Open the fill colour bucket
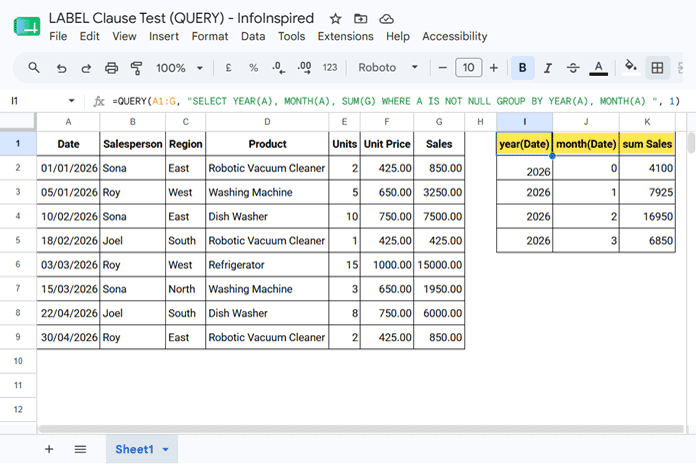Screen dimensions: 696x464 630,67
